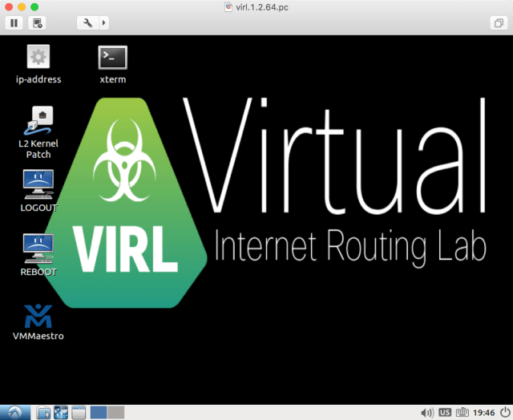Viewport: 513px width, 420px height.
Task: Click the power shutdown icon in the tray
Action: click(506, 413)
